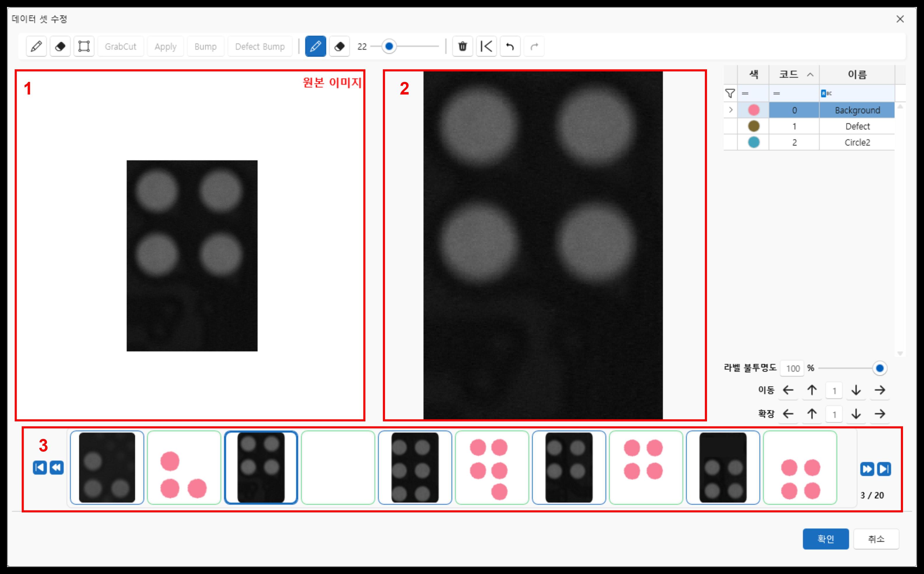Select the gray pencil draw tool
Image resolution: width=924 pixels, height=574 pixels.
point(36,46)
